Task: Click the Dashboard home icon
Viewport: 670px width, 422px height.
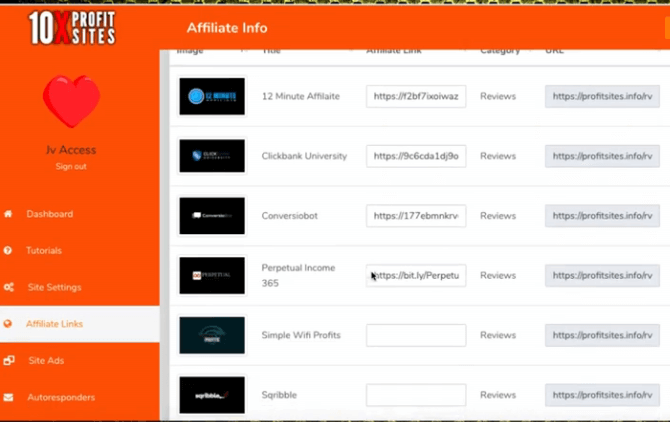Action: point(8,214)
